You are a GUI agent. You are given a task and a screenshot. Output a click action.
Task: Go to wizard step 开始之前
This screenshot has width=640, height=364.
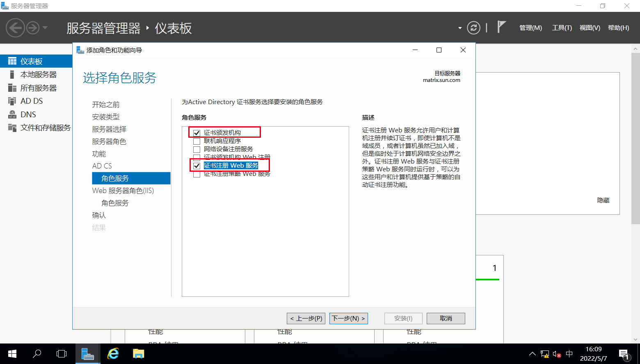tap(106, 105)
